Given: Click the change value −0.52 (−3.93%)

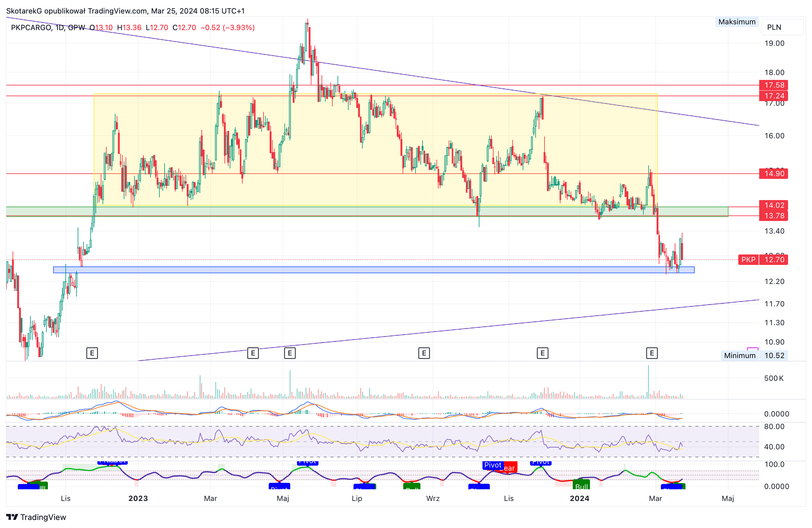Looking at the screenshot, I should pos(228,28).
